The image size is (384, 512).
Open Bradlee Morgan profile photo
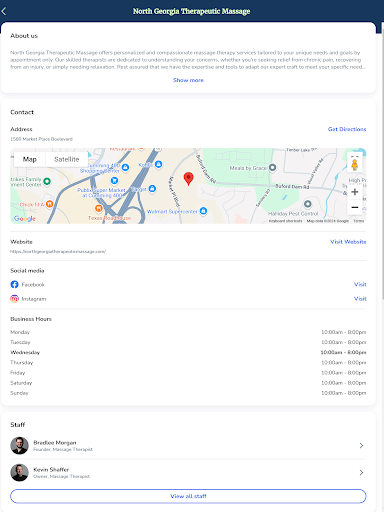click(19, 446)
